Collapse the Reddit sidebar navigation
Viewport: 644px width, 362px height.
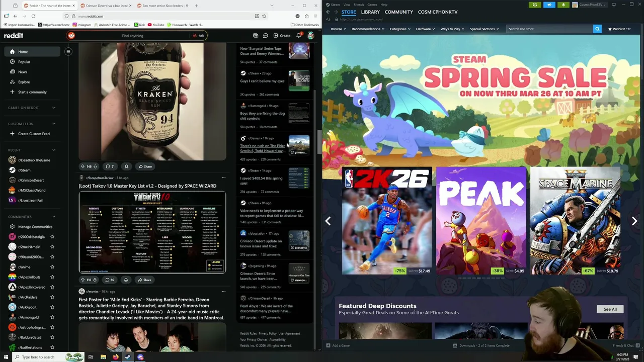point(68,51)
